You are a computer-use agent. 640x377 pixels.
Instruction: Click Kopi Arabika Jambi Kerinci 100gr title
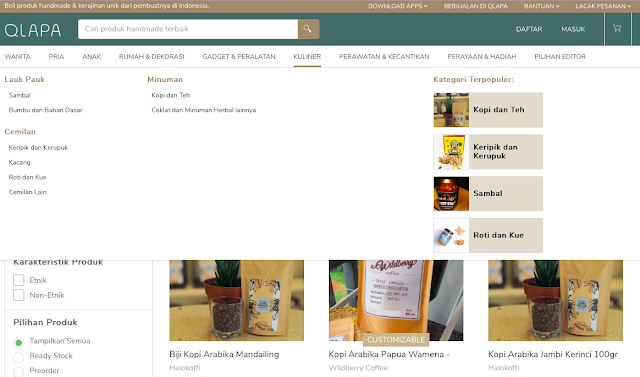click(x=553, y=354)
